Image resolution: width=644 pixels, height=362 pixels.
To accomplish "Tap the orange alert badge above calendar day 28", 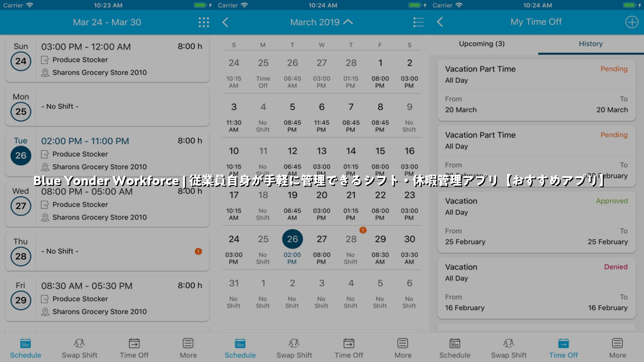I will click(363, 230).
